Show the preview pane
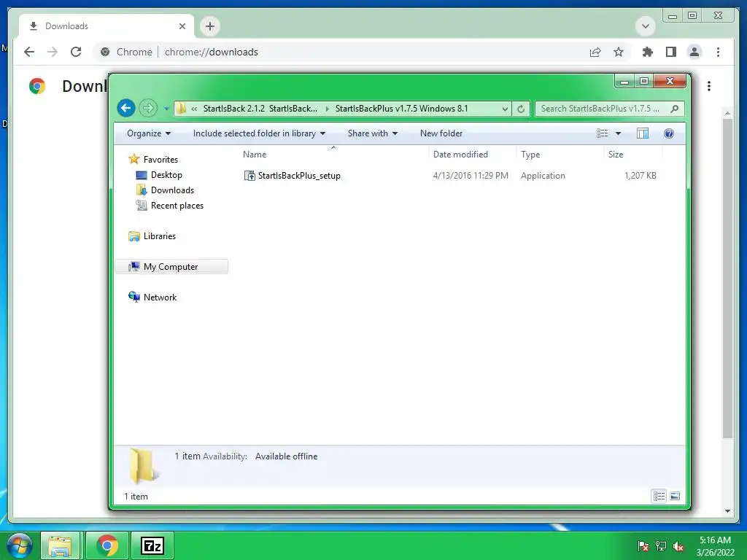Image resolution: width=747 pixels, height=560 pixels. click(x=643, y=133)
